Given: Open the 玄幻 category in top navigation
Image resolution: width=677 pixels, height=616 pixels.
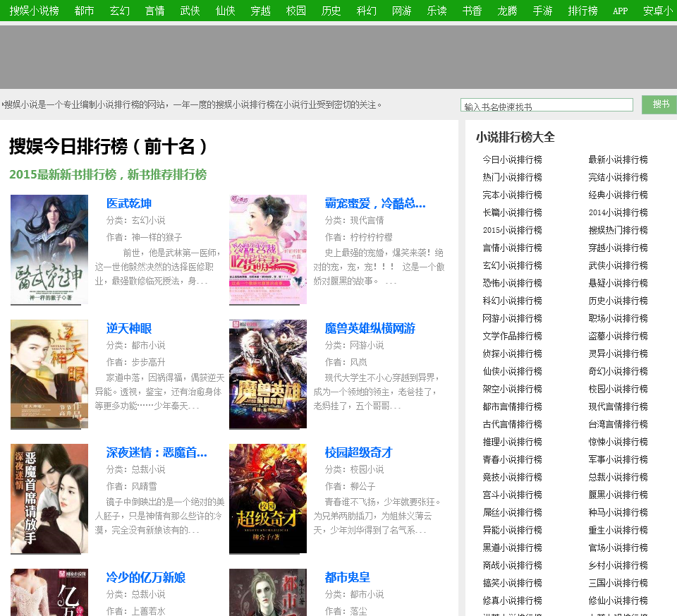Looking at the screenshot, I should pyautogui.click(x=120, y=11).
